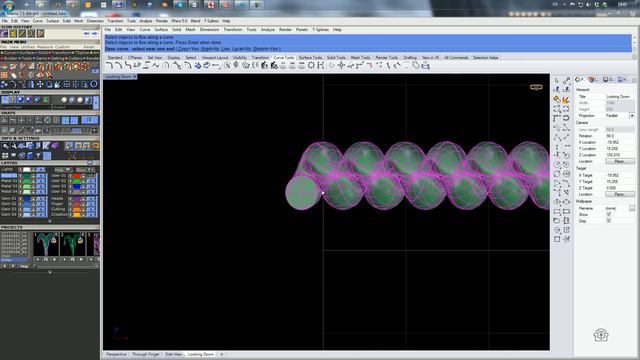Switch to Perspective viewport tab
This screenshot has width=640, height=360.
[116, 354]
